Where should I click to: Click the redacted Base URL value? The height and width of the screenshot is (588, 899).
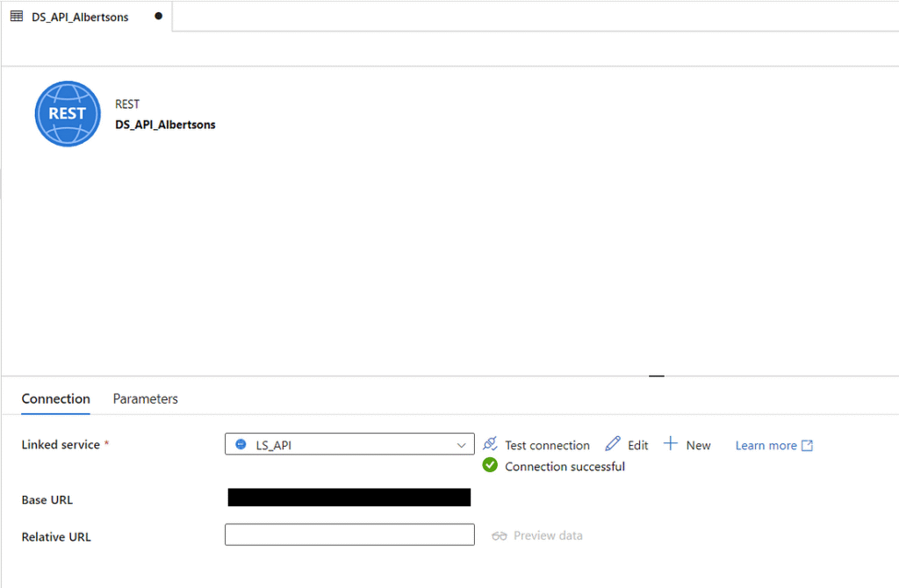(349, 498)
